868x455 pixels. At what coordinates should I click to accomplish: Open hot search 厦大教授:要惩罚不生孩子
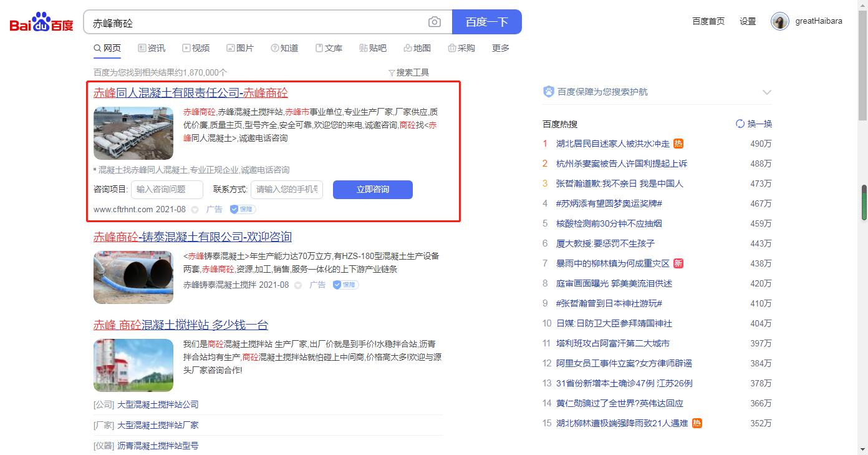[x=605, y=243]
